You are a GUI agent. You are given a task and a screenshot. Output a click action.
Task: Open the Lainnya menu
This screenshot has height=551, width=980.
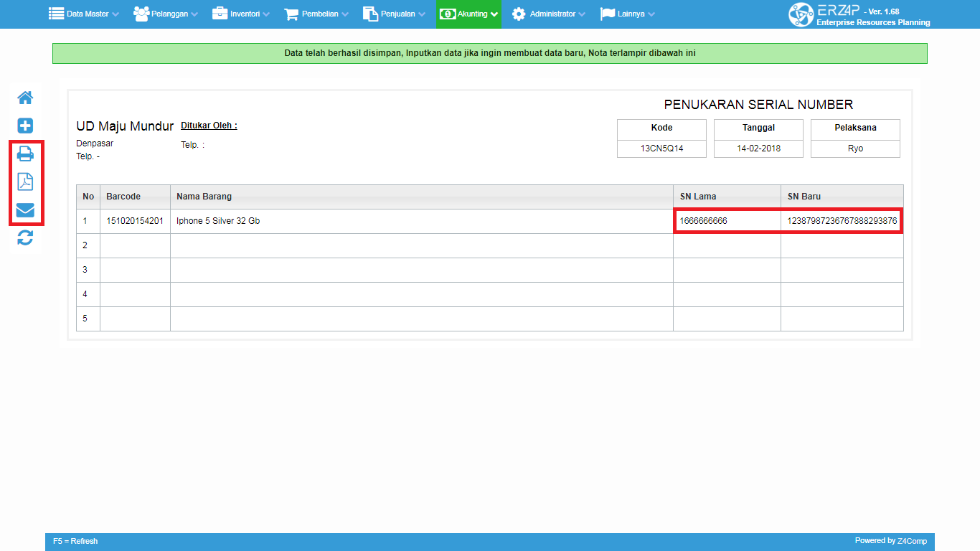pyautogui.click(x=627, y=14)
